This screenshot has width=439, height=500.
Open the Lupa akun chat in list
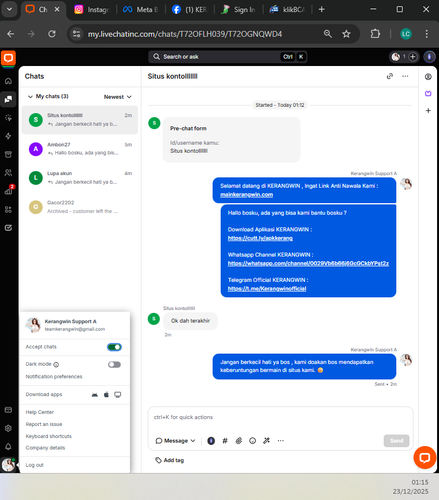tap(80, 178)
